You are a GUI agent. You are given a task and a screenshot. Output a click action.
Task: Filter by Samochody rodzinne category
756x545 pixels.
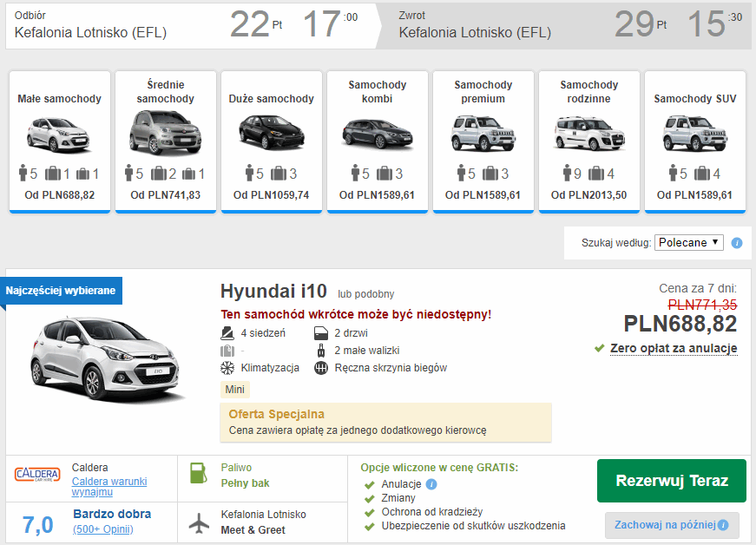click(589, 141)
